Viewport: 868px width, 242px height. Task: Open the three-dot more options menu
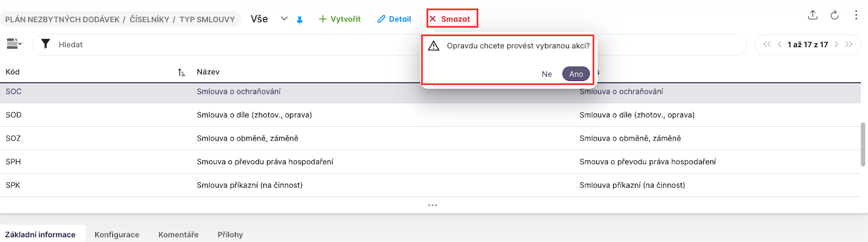(856, 16)
